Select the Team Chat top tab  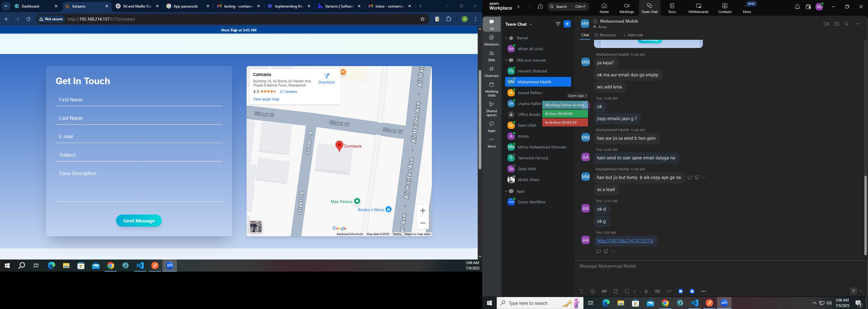click(x=649, y=8)
